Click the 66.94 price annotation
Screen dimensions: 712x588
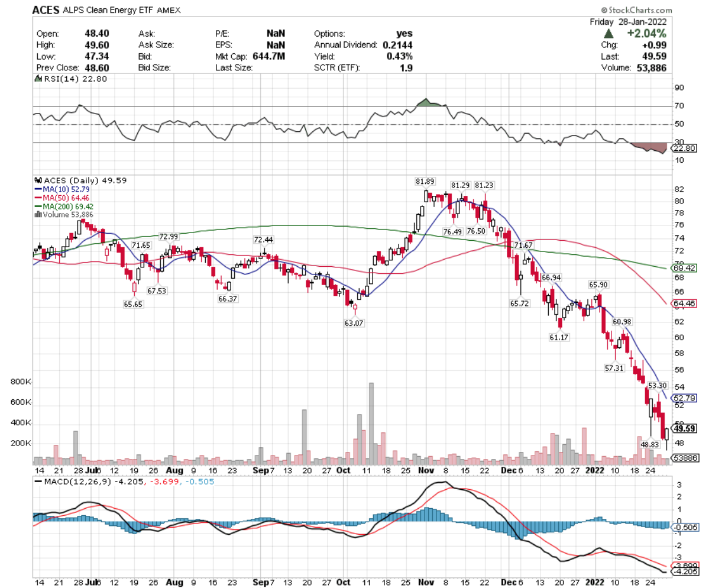point(551,277)
